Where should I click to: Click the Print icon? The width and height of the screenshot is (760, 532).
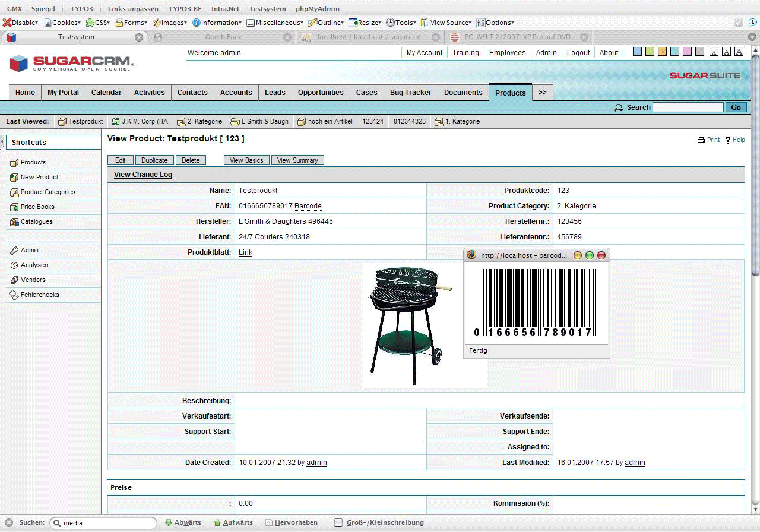click(701, 140)
